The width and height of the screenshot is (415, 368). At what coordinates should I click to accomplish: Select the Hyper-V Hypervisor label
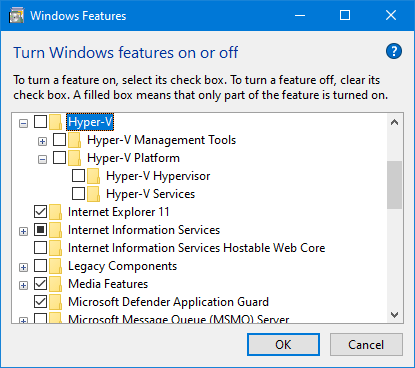tap(158, 176)
